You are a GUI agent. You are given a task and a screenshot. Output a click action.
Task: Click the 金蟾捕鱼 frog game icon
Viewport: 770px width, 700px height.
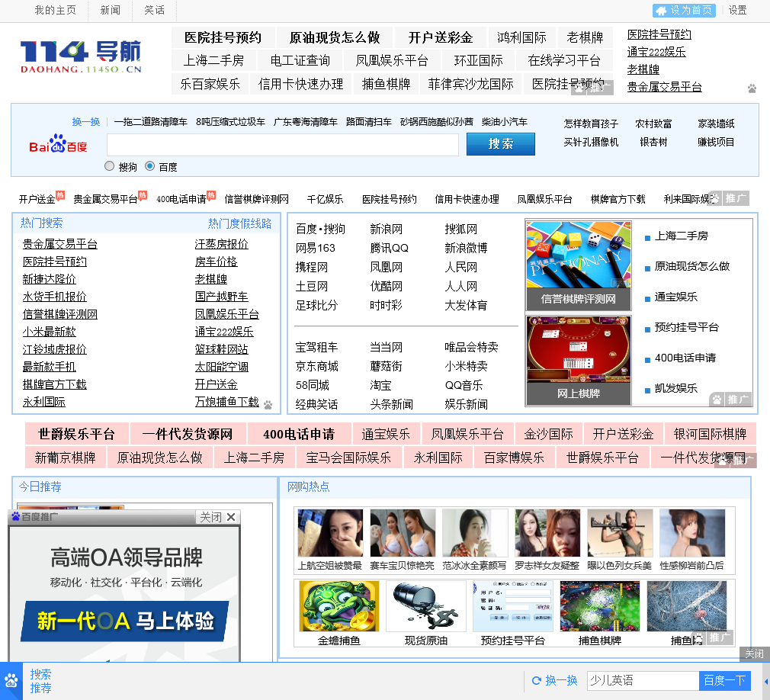pos(338,606)
